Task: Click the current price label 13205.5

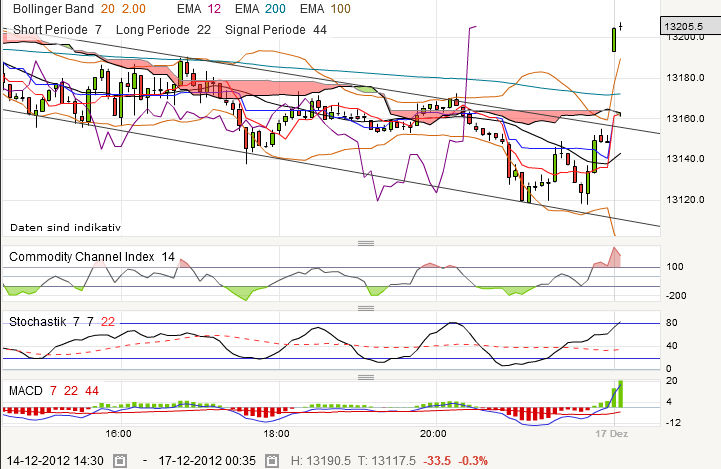Action: tap(690, 26)
